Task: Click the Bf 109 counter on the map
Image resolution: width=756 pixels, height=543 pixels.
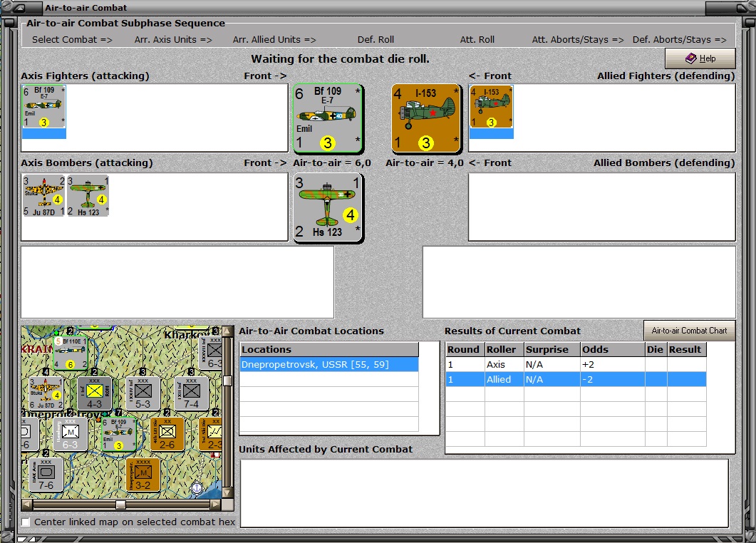Action: 118,434
